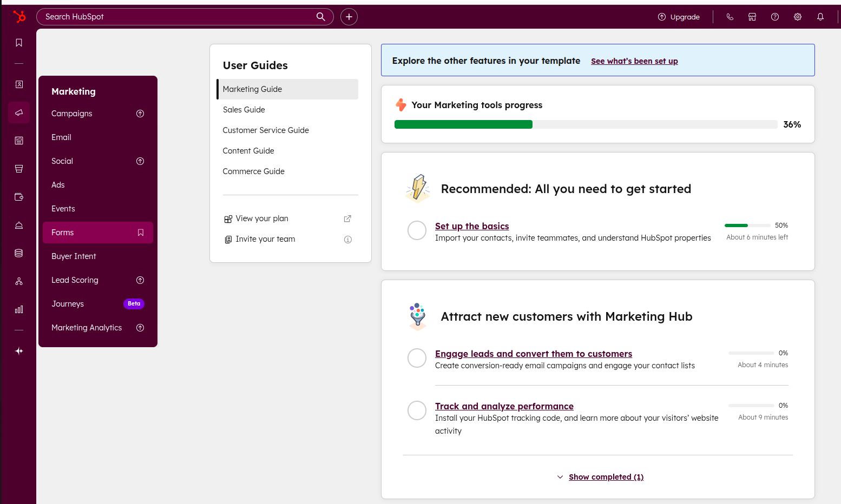Click info icon beside Invite your team
841x504 pixels.
pos(348,240)
